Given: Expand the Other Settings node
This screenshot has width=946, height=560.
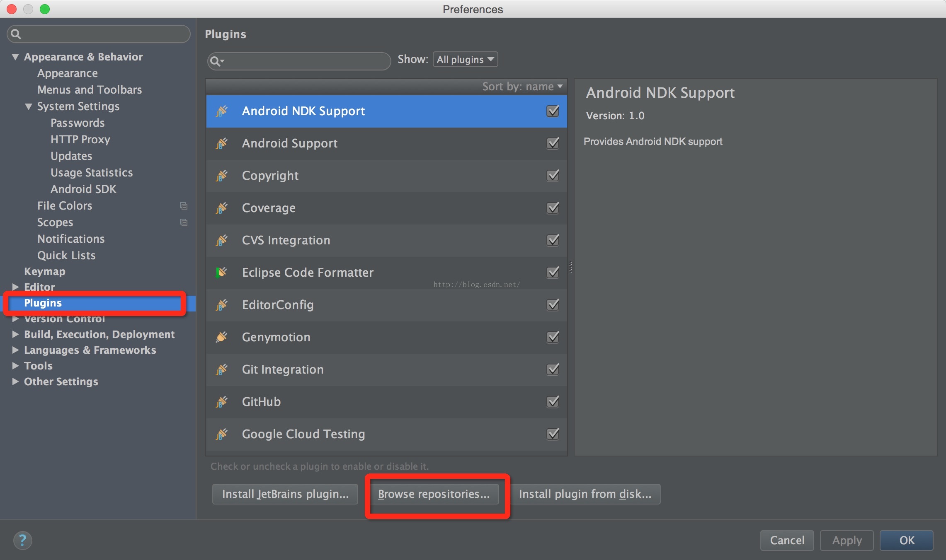Looking at the screenshot, I should [x=15, y=381].
